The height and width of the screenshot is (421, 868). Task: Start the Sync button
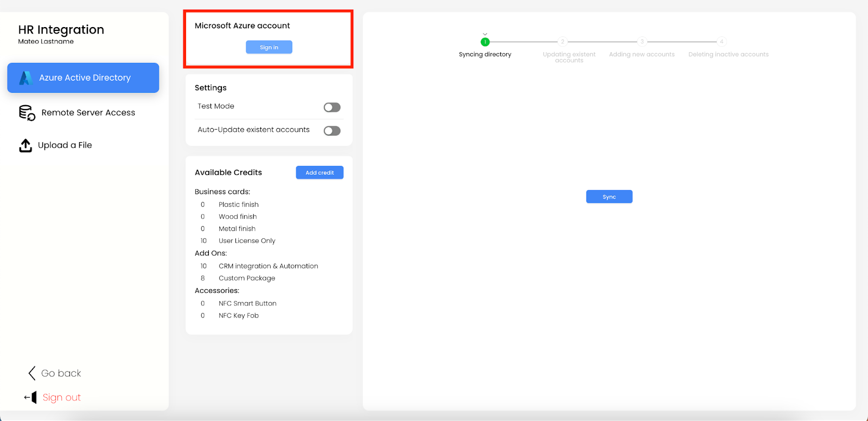tap(609, 196)
